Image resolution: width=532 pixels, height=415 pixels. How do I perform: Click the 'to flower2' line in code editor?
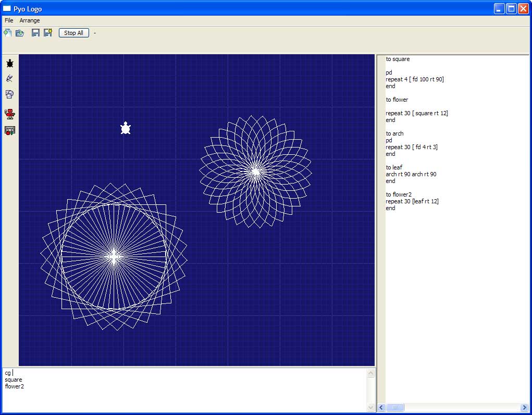pyautogui.click(x=399, y=194)
